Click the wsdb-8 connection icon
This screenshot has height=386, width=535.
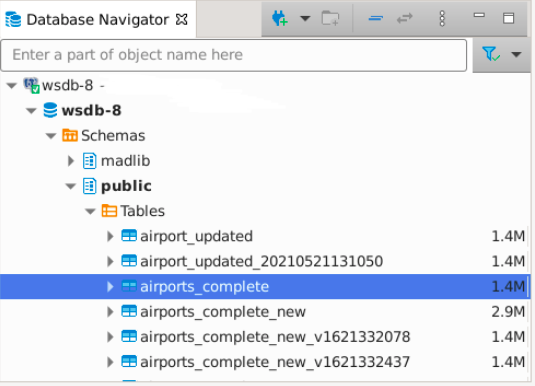click(x=31, y=85)
